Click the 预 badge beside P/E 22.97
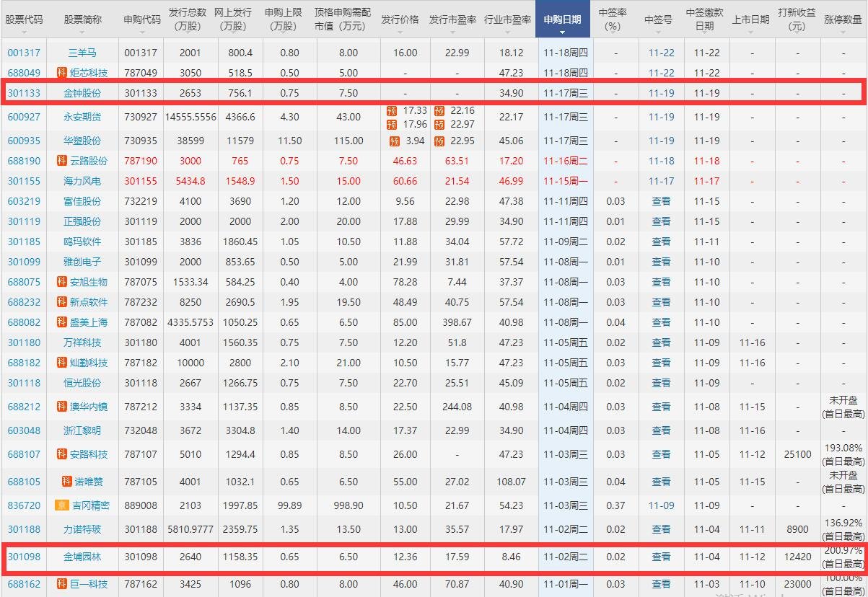The image size is (868, 597). click(439, 124)
